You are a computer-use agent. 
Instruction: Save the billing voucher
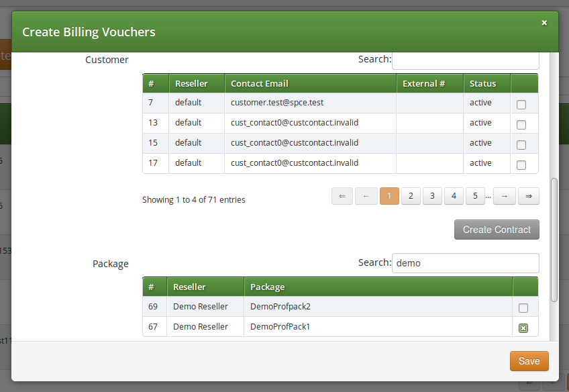529,360
